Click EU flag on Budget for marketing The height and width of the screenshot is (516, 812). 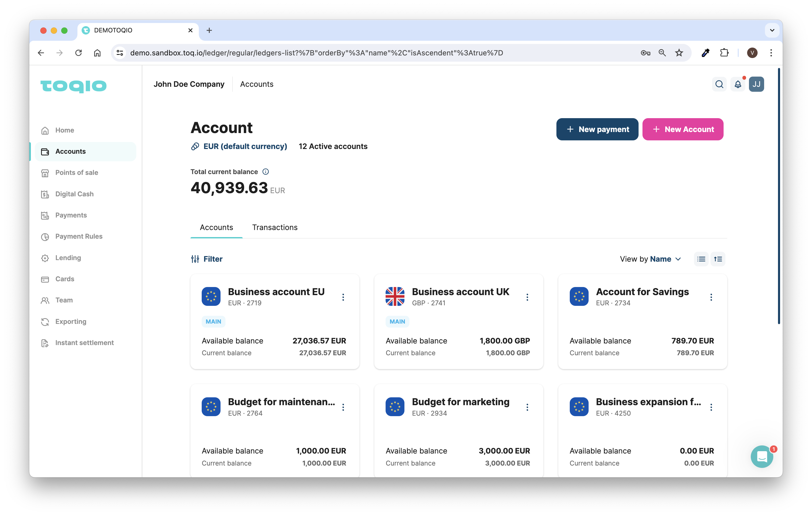click(395, 406)
